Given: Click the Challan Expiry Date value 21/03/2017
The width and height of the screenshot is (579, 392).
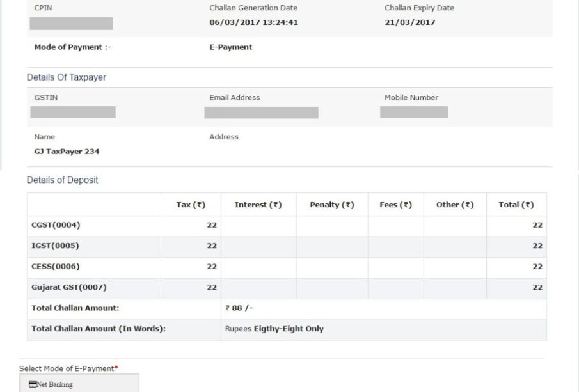Looking at the screenshot, I should [410, 22].
